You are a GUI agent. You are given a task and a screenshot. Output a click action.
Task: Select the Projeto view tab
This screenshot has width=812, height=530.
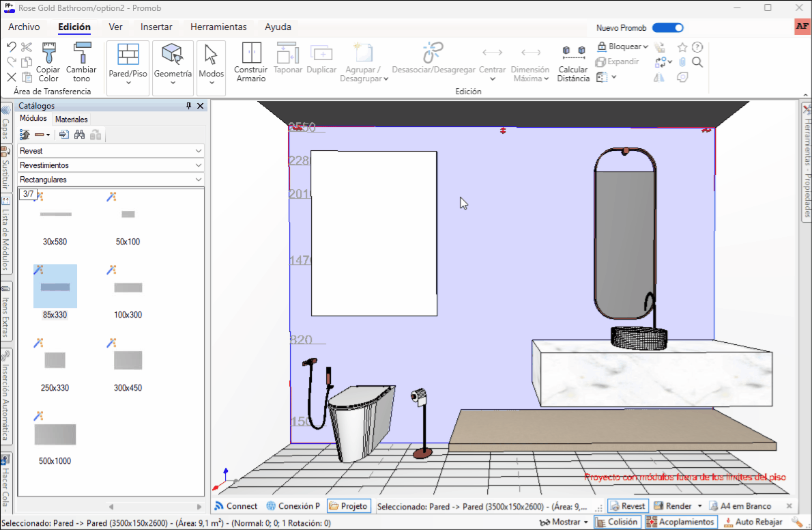point(349,506)
